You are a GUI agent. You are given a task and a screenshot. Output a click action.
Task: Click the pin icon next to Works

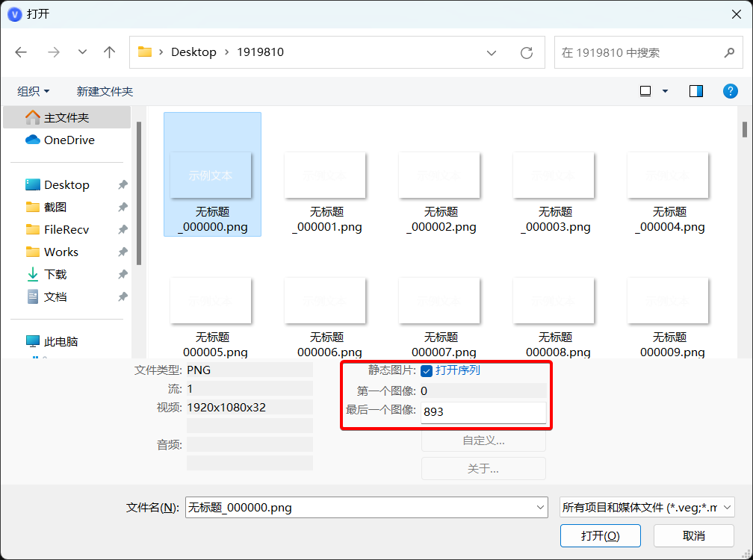point(123,252)
